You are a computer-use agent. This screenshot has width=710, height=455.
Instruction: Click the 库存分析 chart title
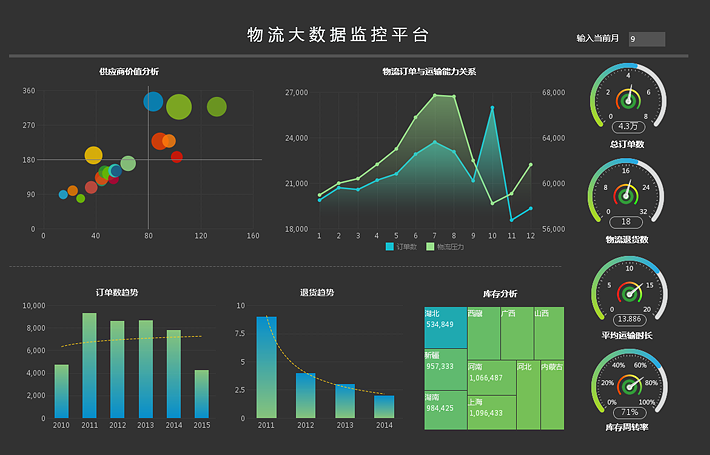(x=500, y=294)
